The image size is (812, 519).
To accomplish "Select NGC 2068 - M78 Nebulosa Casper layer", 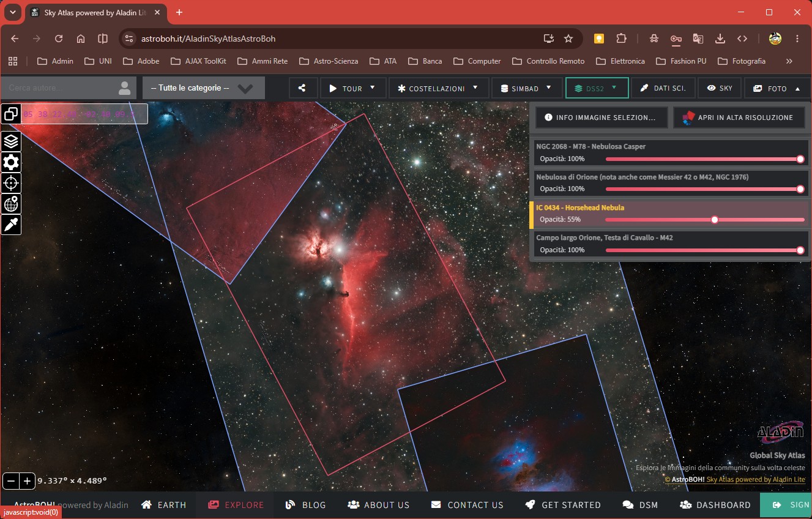I will [x=670, y=152].
